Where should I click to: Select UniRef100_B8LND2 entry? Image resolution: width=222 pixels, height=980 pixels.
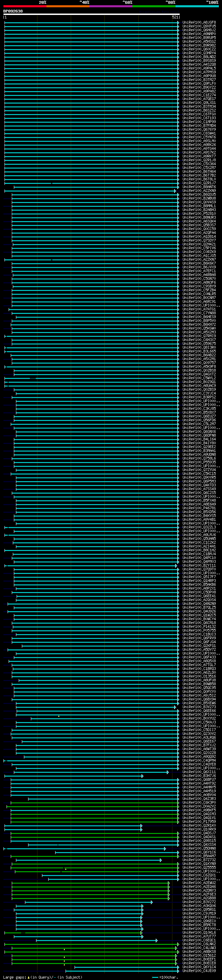click(199, 57)
